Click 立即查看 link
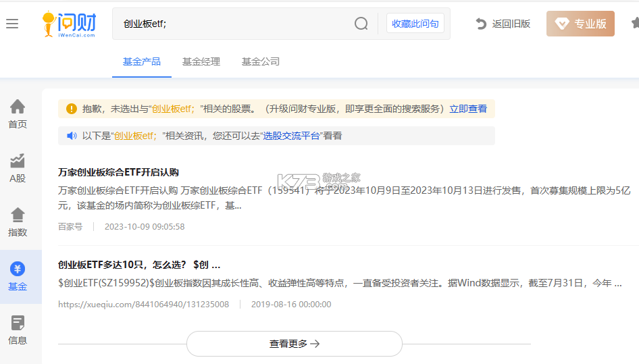 468,109
